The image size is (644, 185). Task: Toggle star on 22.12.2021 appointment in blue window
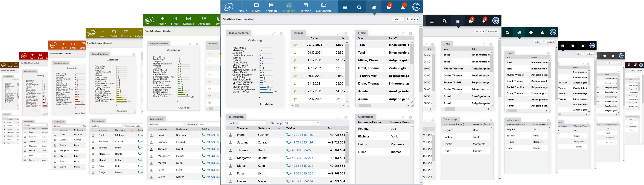pyautogui.click(x=295, y=99)
